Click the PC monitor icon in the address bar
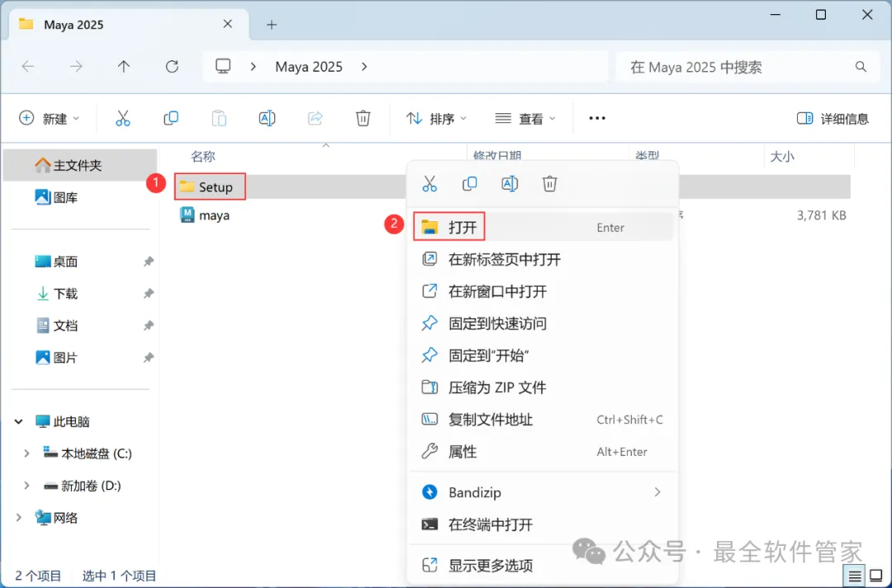The height and width of the screenshot is (588, 892). [x=223, y=67]
